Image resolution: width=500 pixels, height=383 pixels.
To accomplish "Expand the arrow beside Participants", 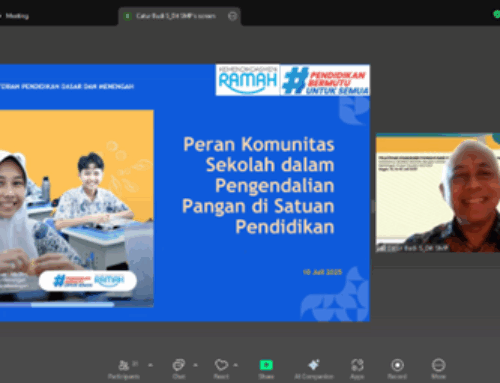I will (x=150, y=365).
